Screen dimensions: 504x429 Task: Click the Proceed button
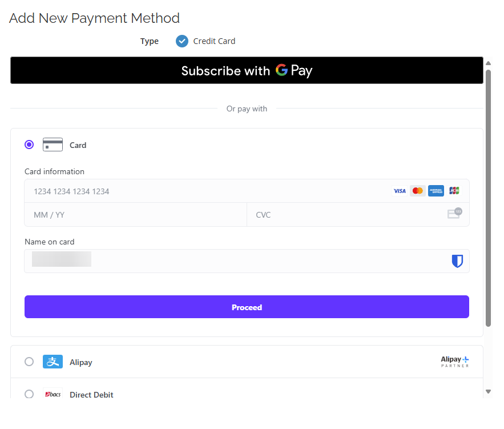(x=247, y=307)
